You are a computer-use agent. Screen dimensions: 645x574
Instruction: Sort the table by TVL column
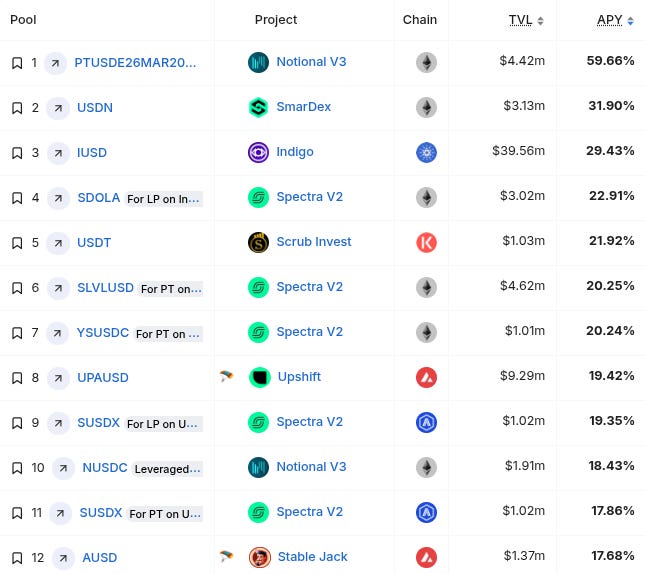[526, 20]
